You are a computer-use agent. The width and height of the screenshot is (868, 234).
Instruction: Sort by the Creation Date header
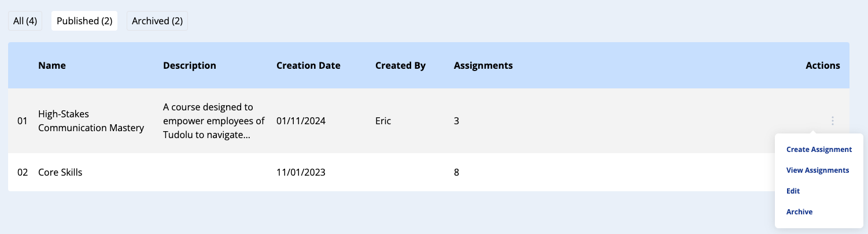click(x=308, y=65)
